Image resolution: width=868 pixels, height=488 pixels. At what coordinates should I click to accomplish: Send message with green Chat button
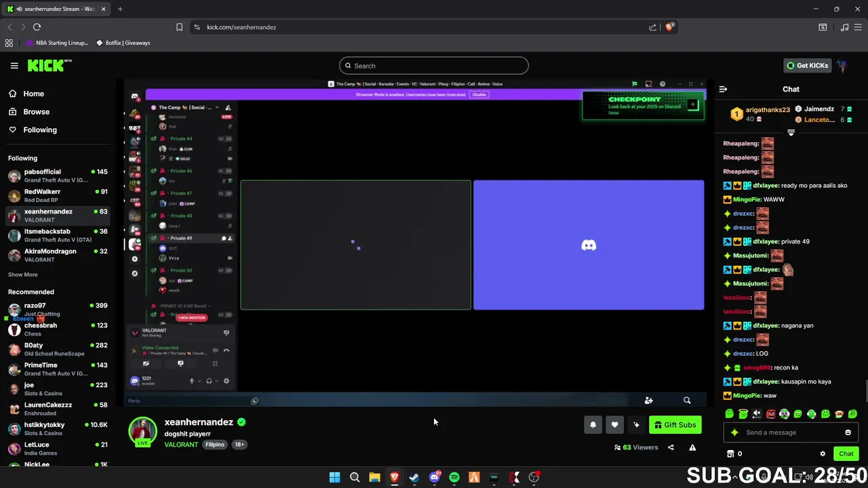tap(846, 454)
